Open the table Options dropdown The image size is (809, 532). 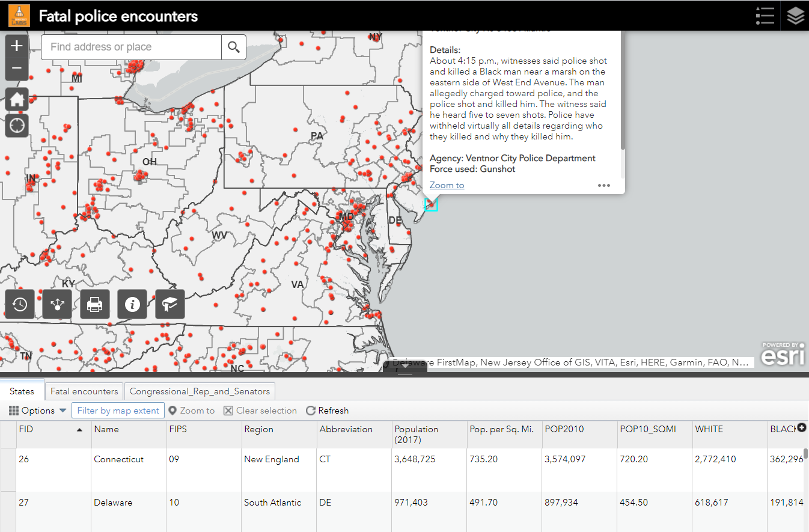(37, 411)
